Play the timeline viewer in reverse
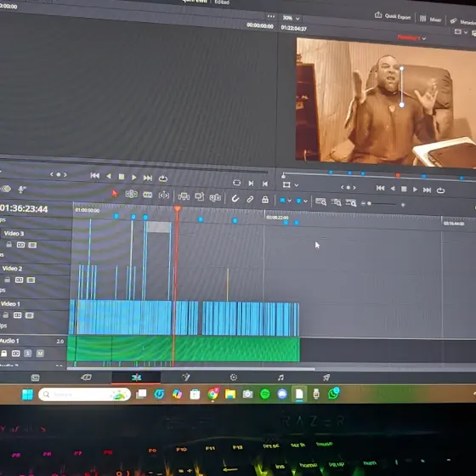Viewport: 476px width, 476px height. pyautogui.click(x=393, y=189)
